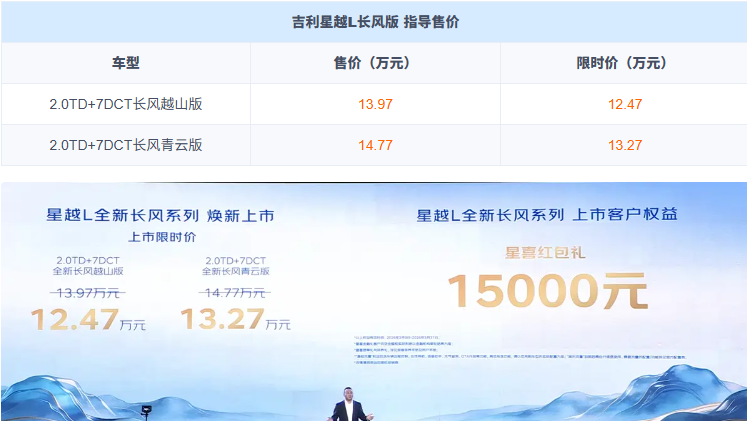747x421 pixels.
Task: Click the table title 吉利星越L长风版 指导售价
Action: (x=374, y=21)
